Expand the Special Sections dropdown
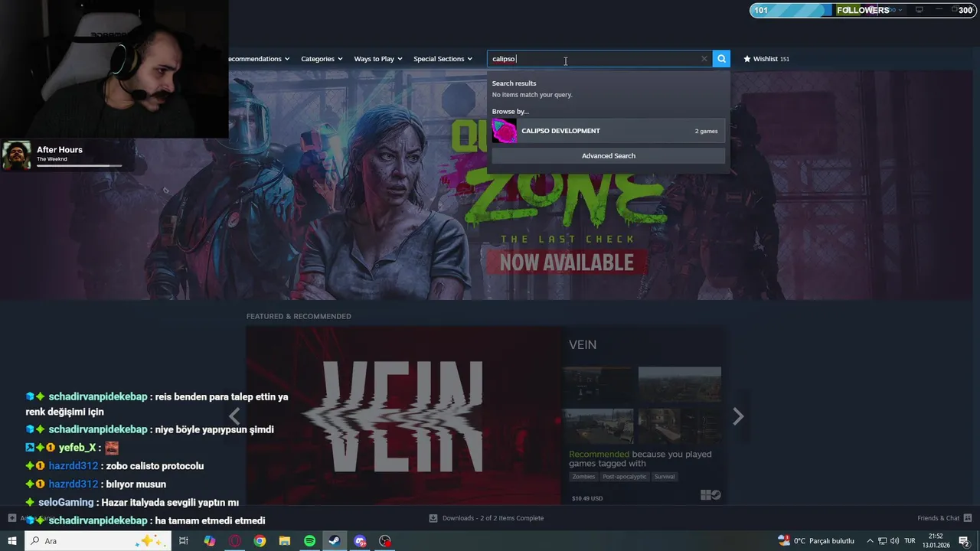Screen dimensions: 980x551 pos(443,59)
